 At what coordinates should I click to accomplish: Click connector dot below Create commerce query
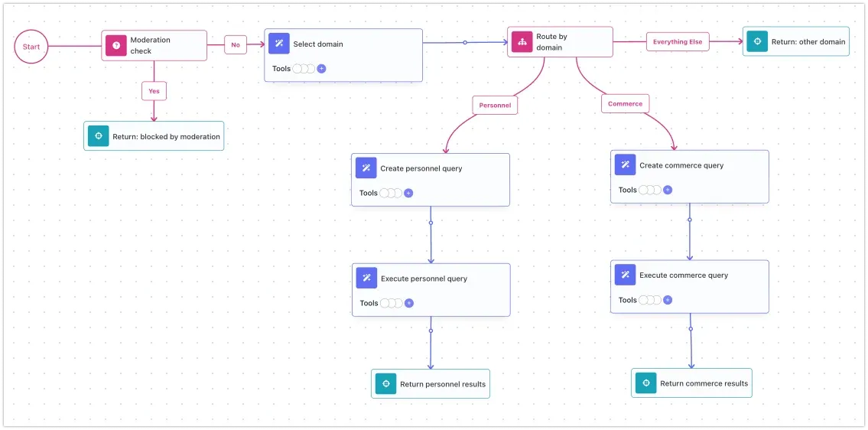coord(689,220)
